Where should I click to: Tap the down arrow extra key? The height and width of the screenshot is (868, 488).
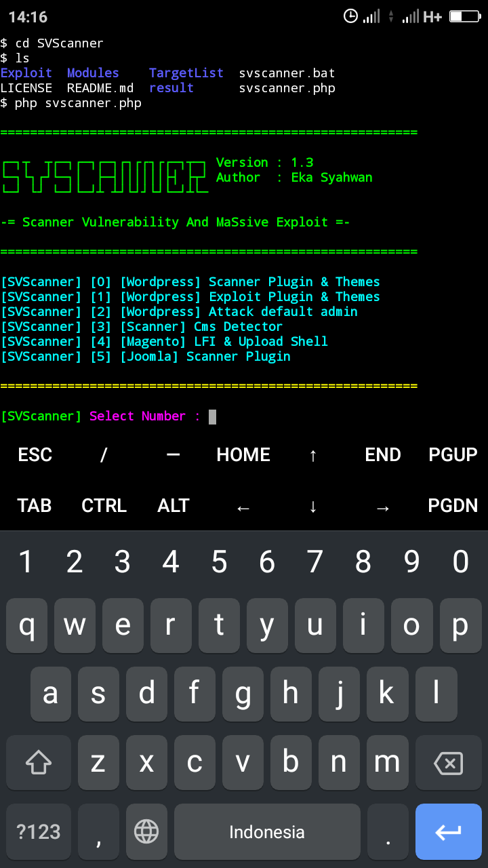pyautogui.click(x=313, y=506)
